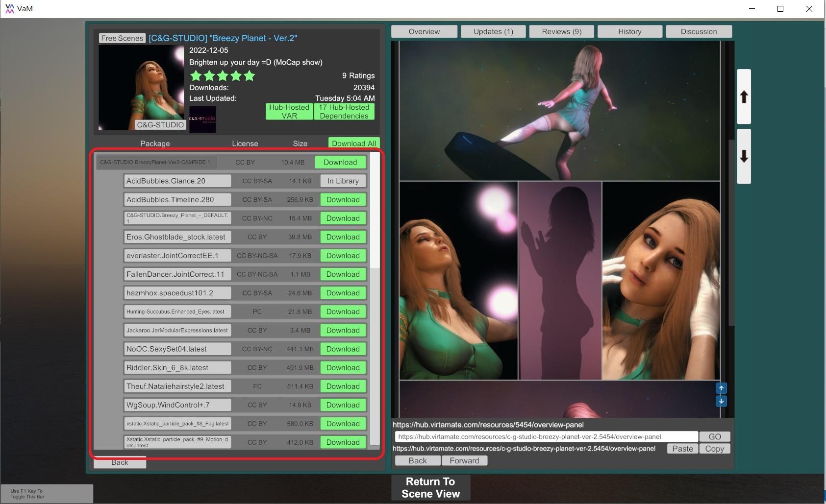Click the URL address input field
826x504 pixels.
[546, 436]
